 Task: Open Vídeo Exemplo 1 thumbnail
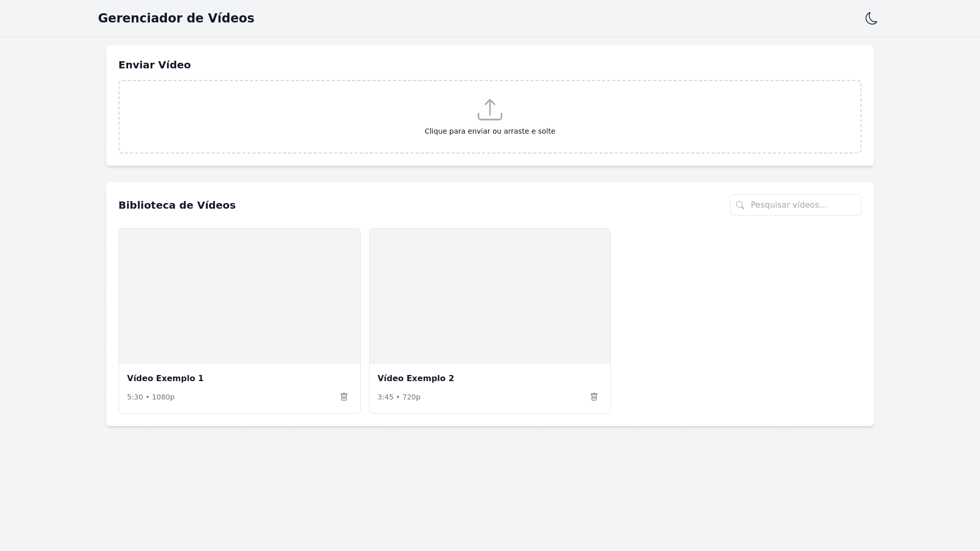239,296
